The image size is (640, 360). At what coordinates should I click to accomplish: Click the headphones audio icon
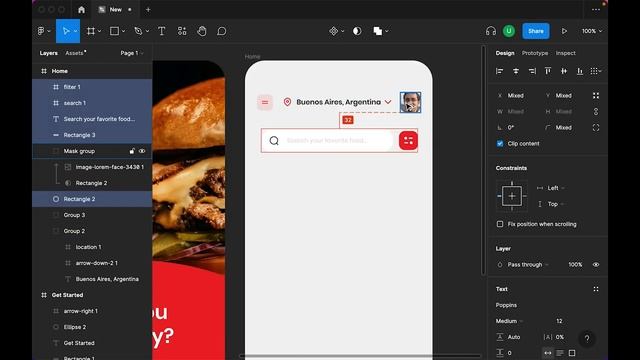point(491,31)
